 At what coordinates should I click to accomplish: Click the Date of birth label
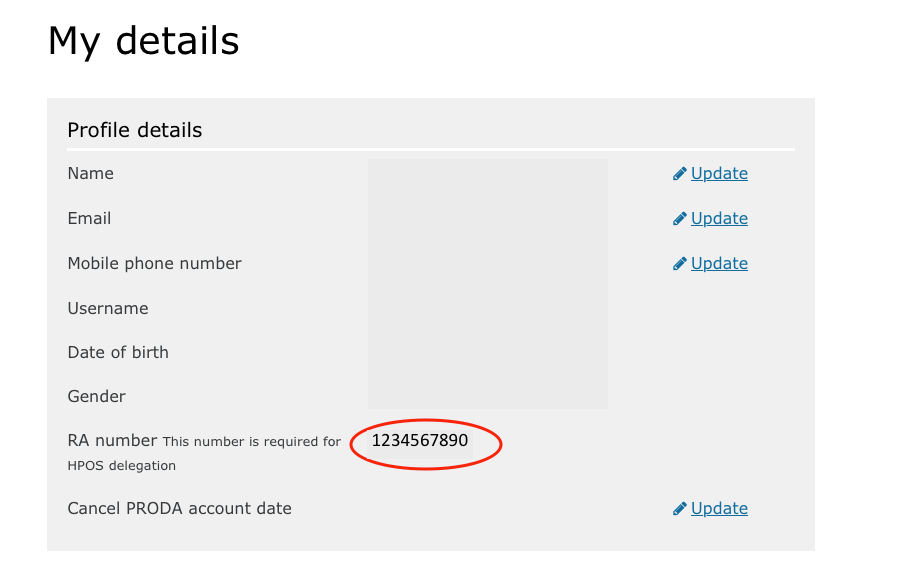(x=118, y=352)
